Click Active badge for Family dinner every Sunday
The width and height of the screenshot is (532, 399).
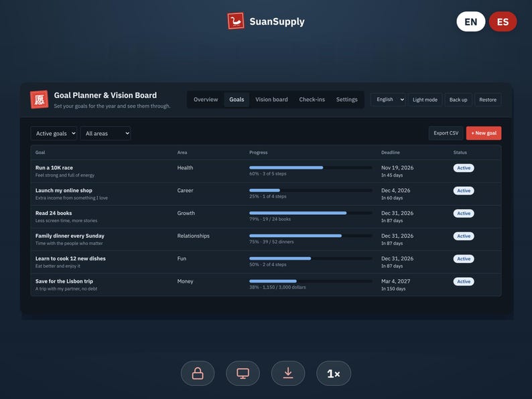click(464, 236)
